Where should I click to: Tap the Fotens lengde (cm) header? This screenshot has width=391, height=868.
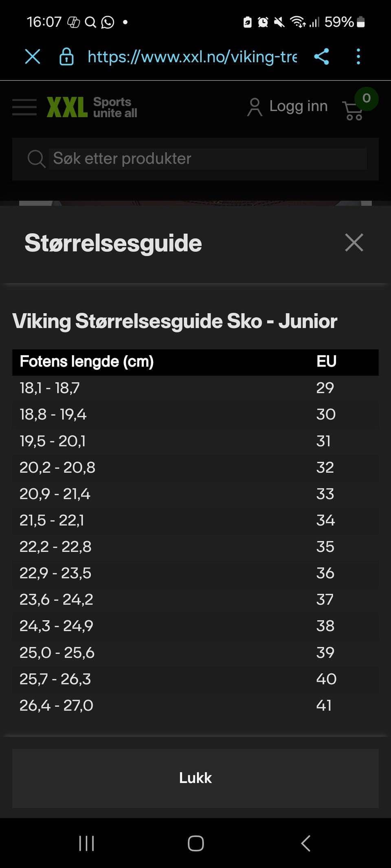[x=87, y=361]
